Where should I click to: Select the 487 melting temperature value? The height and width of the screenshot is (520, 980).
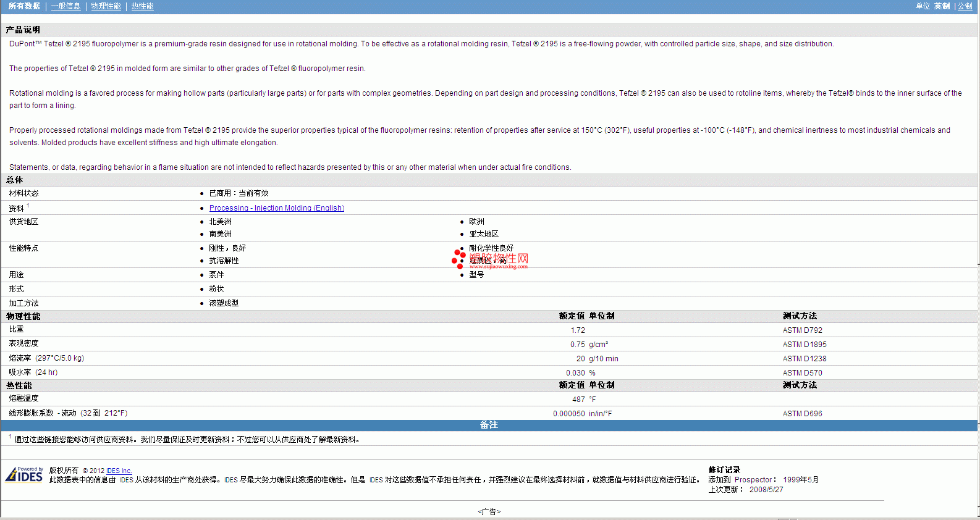click(578, 400)
